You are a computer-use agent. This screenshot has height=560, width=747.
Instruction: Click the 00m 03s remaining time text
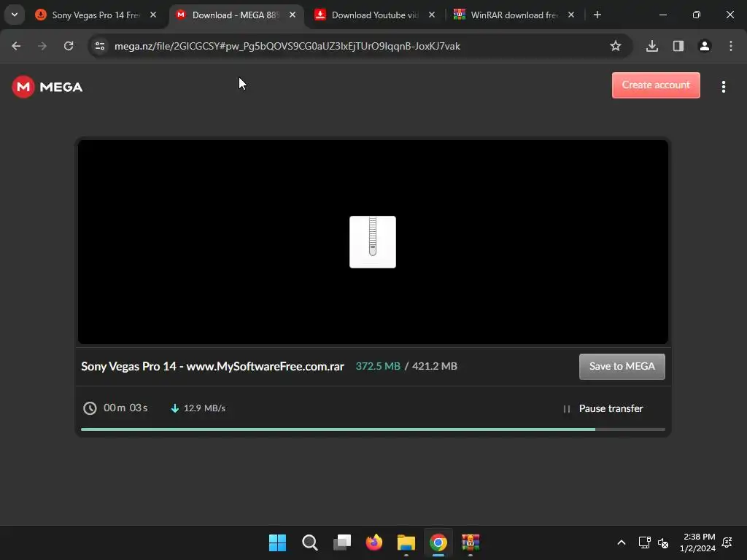coord(125,408)
